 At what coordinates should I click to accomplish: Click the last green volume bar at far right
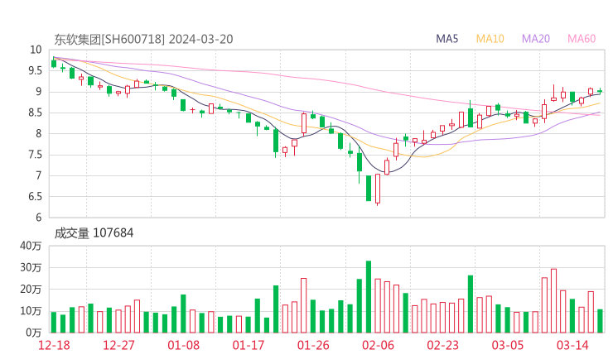(600, 320)
